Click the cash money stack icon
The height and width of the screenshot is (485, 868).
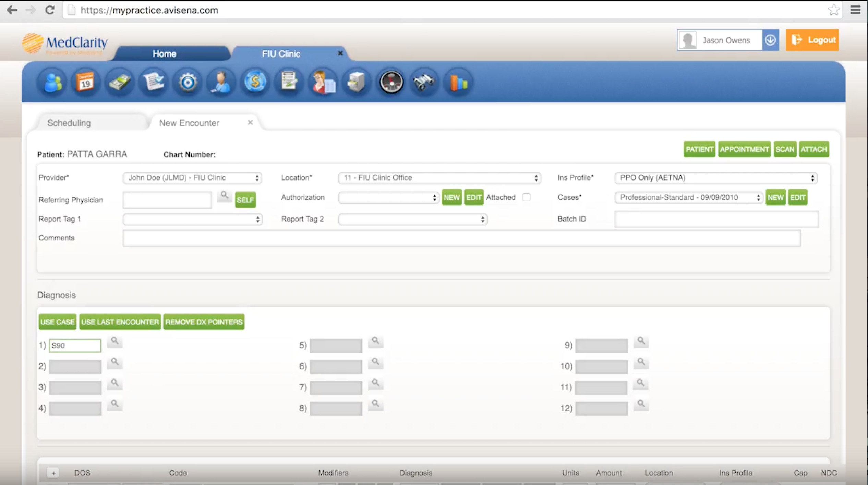119,82
